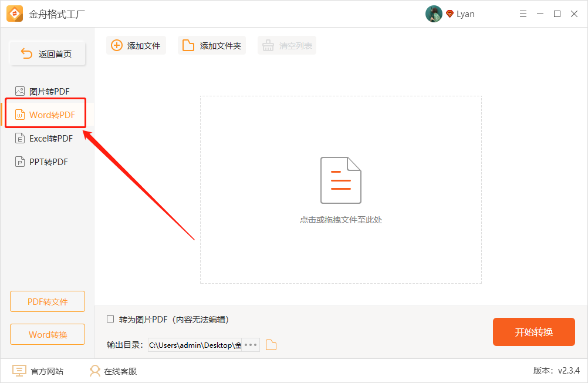
Task: Open the user avatar profile
Action: [x=434, y=14]
